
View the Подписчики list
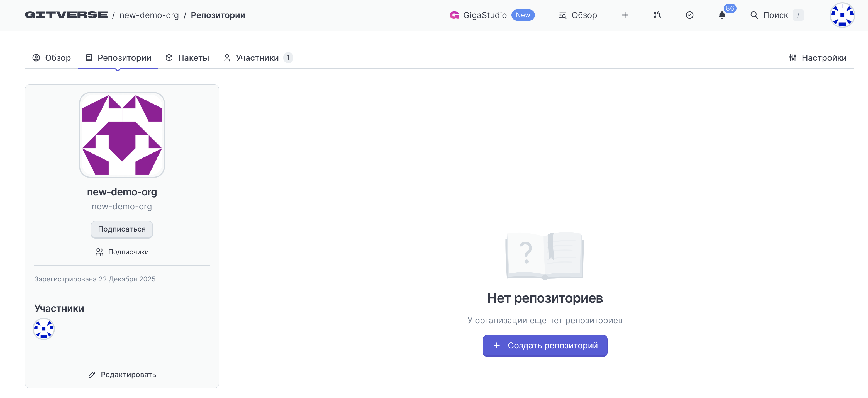point(122,252)
